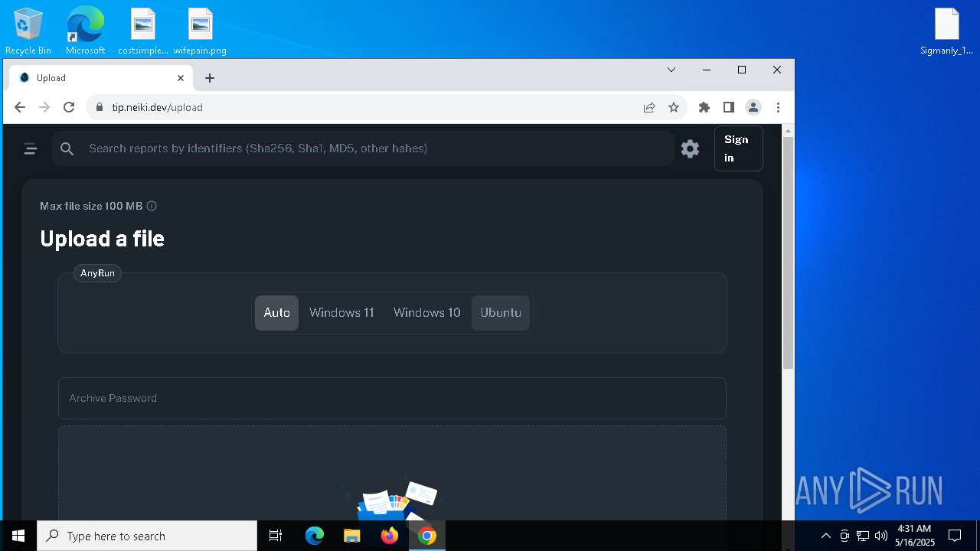
Task: Go back with the browser back arrow
Action: (x=20, y=107)
